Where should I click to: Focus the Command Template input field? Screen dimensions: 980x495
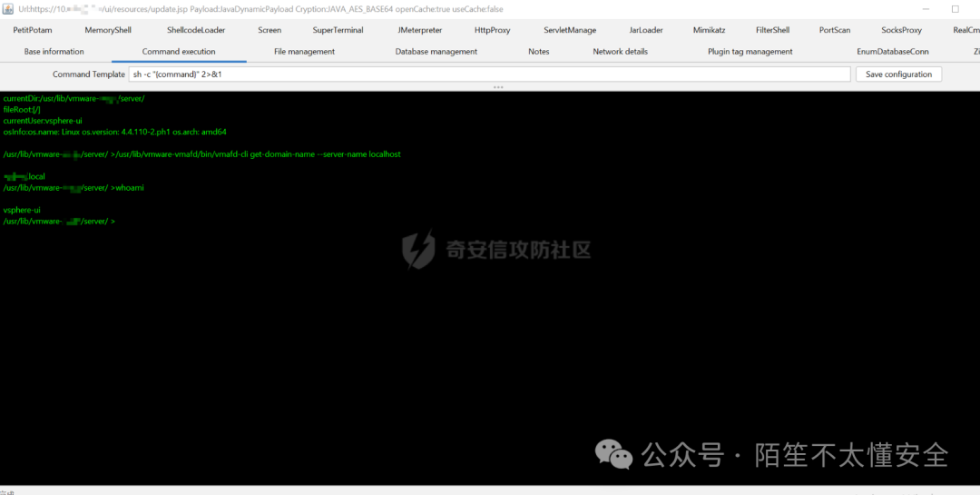489,74
